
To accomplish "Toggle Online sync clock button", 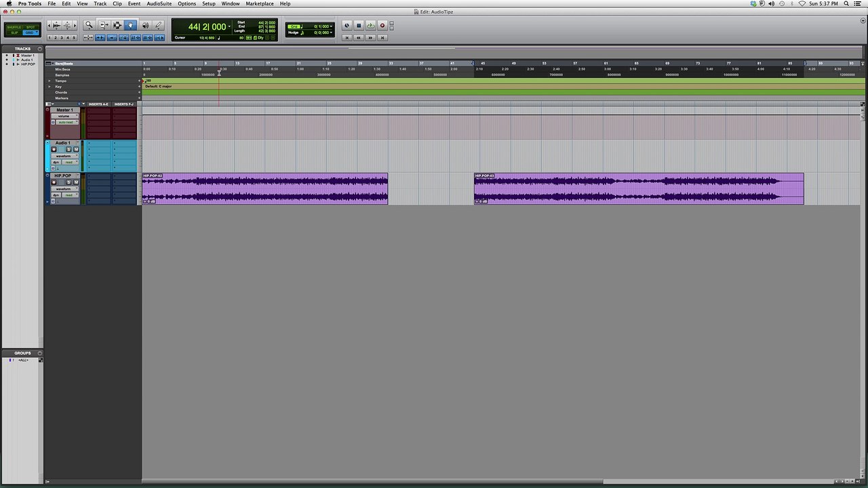I will tap(347, 26).
